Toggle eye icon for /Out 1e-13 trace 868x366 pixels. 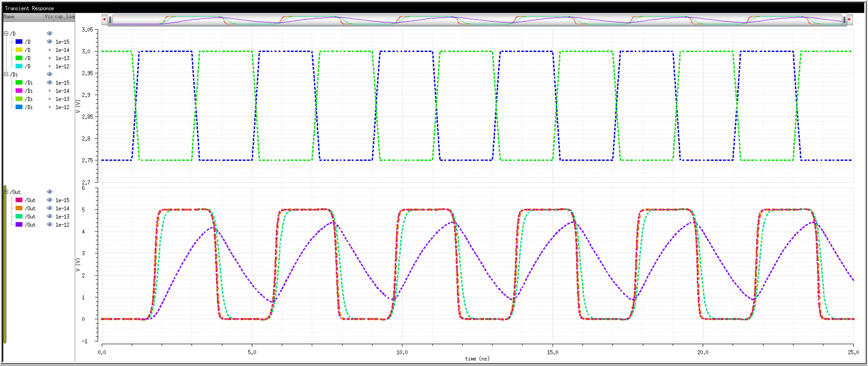click(50, 216)
